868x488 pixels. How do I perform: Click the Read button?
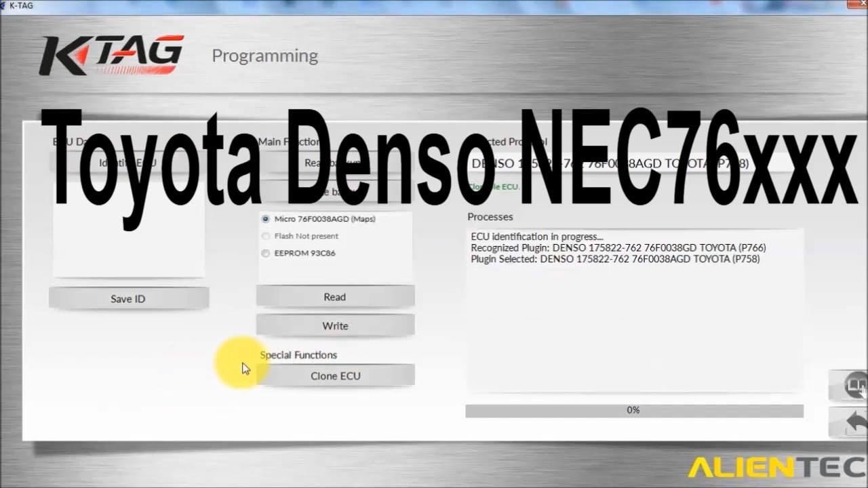point(335,297)
